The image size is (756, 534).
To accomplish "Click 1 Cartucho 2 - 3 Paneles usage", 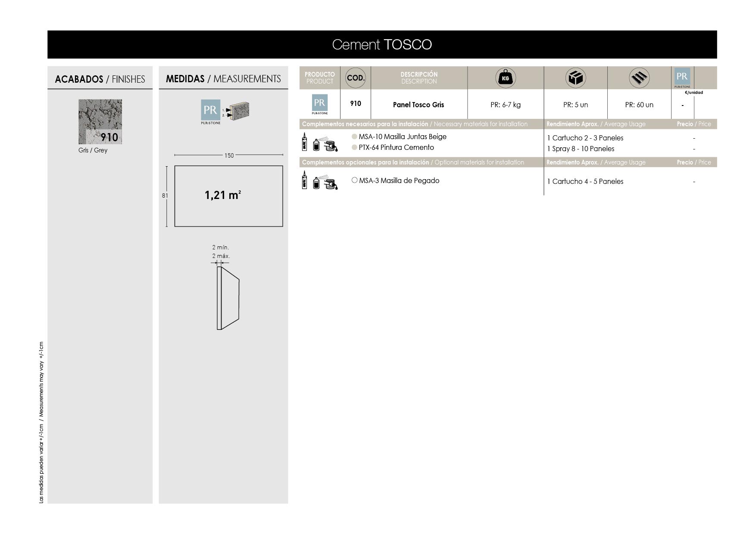I will tap(585, 138).
